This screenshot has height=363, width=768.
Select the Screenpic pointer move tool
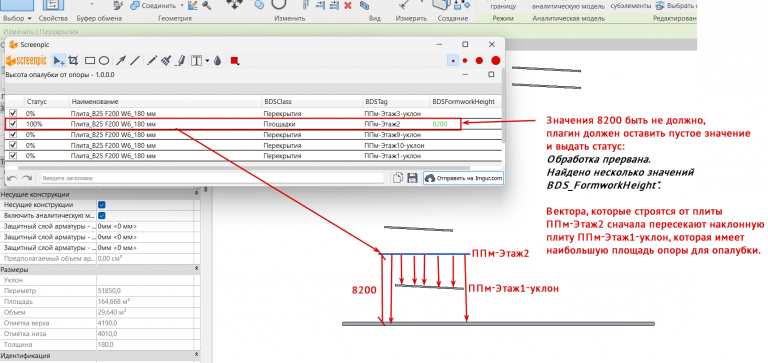[x=59, y=61]
